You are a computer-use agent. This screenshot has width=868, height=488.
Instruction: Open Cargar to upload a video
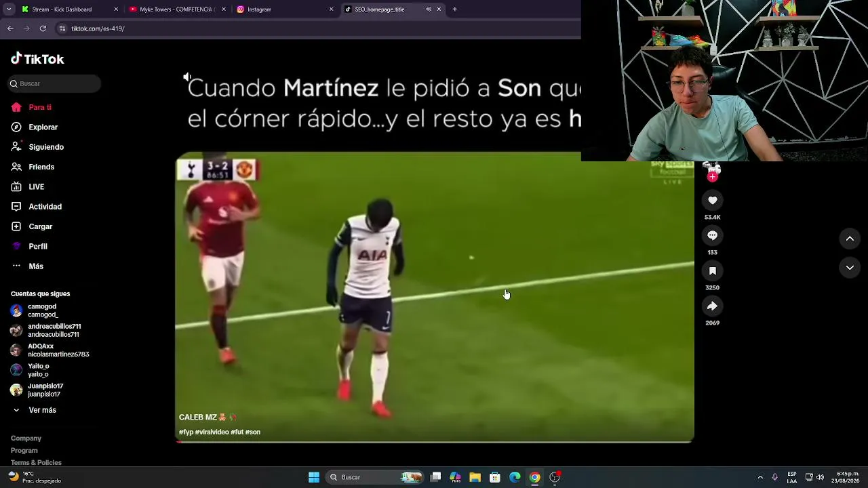coord(32,226)
